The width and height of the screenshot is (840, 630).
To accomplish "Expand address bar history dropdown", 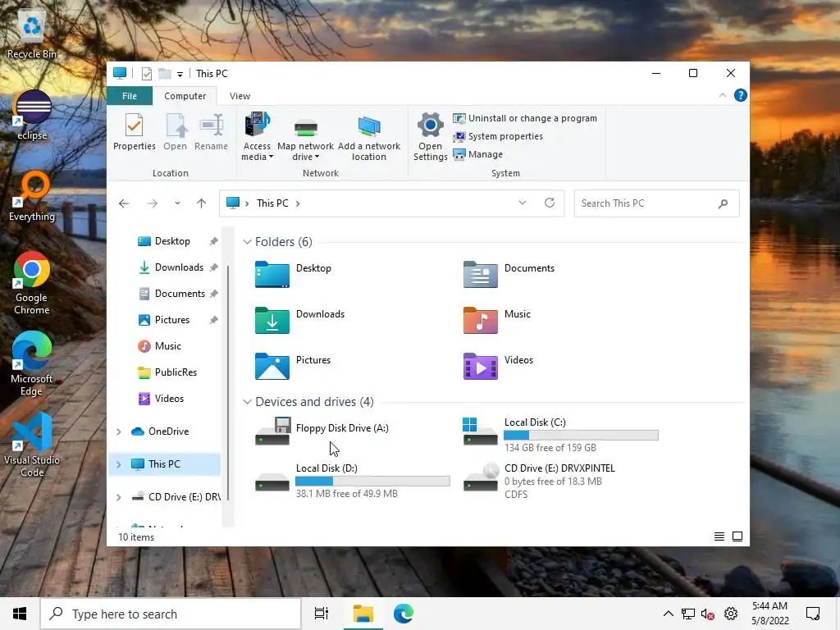I will coord(523,203).
